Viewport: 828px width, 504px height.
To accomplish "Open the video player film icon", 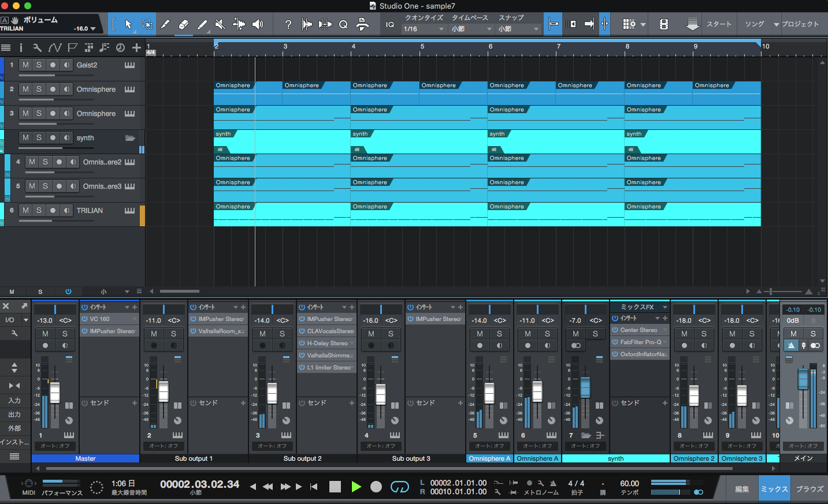I will coord(664,24).
